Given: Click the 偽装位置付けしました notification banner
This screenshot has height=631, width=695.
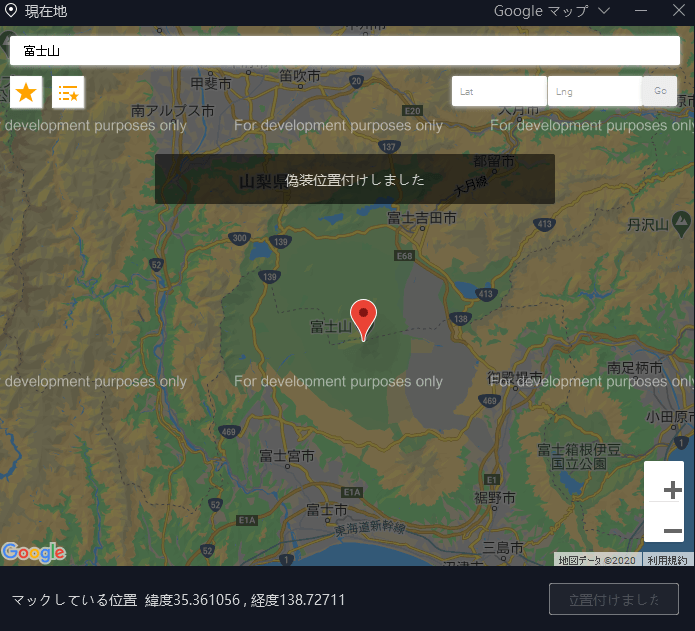Looking at the screenshot, I should pyautogui.click(x=355, y=179).
